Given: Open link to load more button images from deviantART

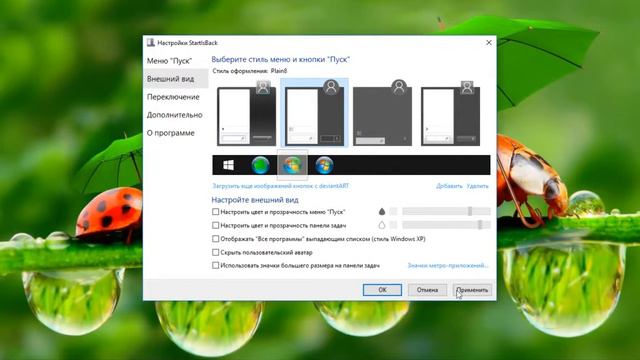Looking at the screenshot, I should pyautogui.click(x=281, y=186).
